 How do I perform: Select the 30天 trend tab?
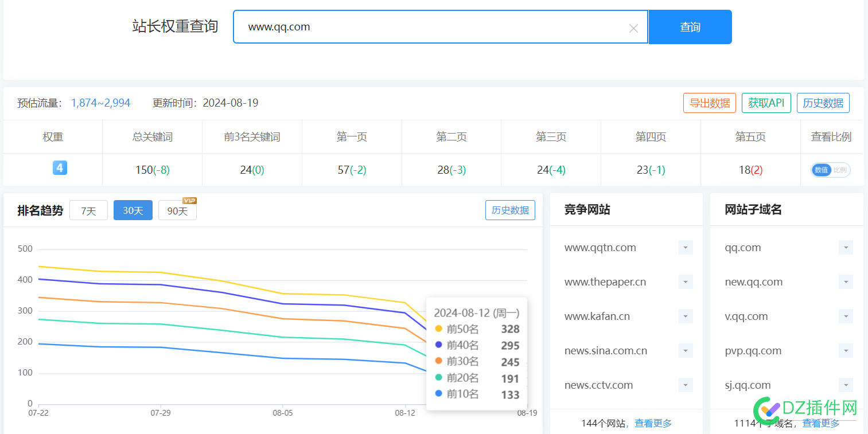[133, 210]
